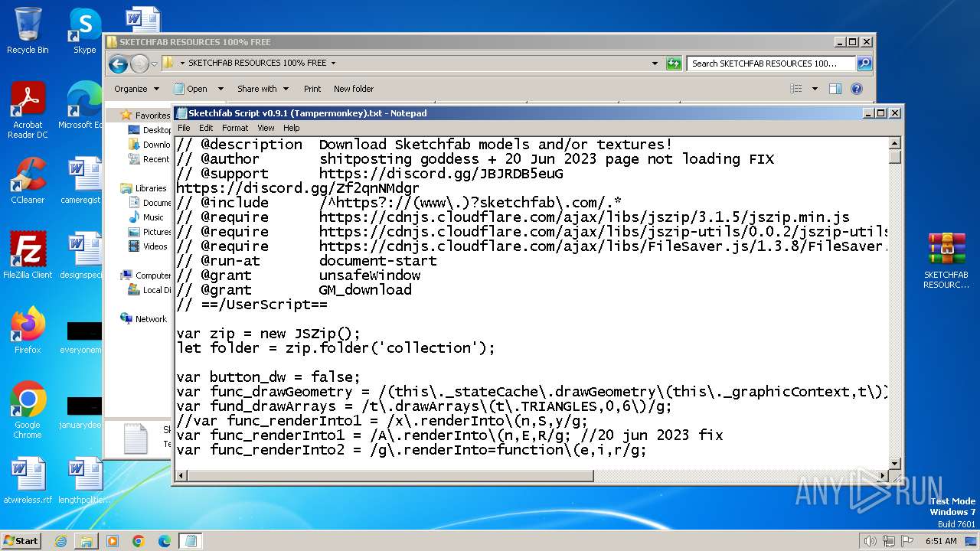This screenshot has width=980, height=551.
Task: Open the Skype desktop shortcut
Action: click(84, 31)
